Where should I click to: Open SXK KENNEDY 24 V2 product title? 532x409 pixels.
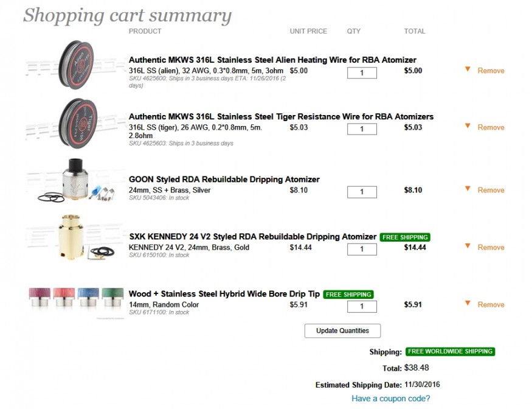(252, 237)
